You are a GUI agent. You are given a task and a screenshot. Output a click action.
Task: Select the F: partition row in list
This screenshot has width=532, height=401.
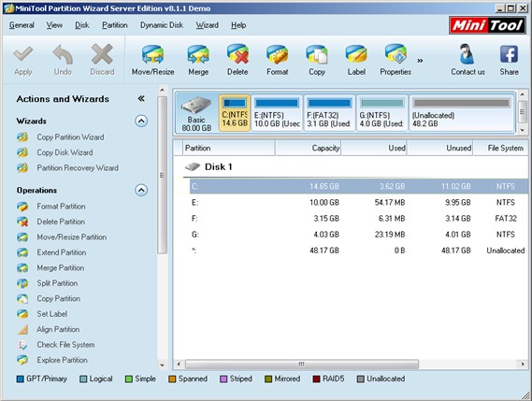tap(351, 219)
